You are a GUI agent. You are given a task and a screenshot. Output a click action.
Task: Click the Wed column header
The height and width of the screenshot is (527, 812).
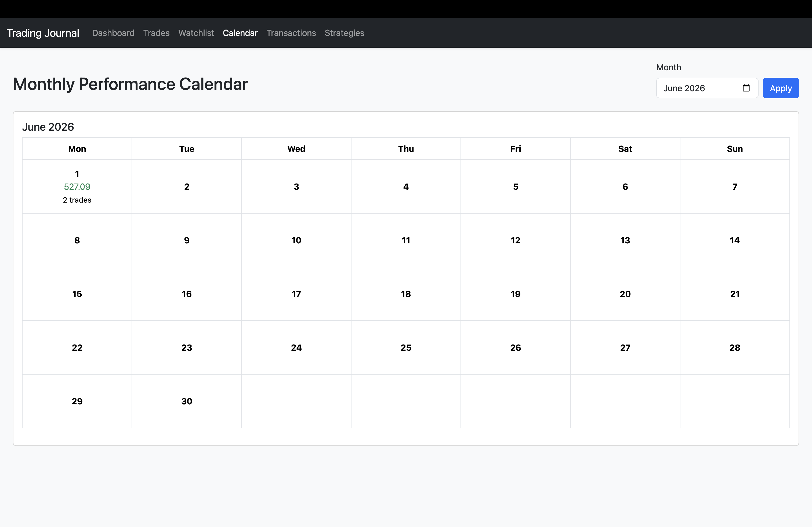(x=296, y=149)
